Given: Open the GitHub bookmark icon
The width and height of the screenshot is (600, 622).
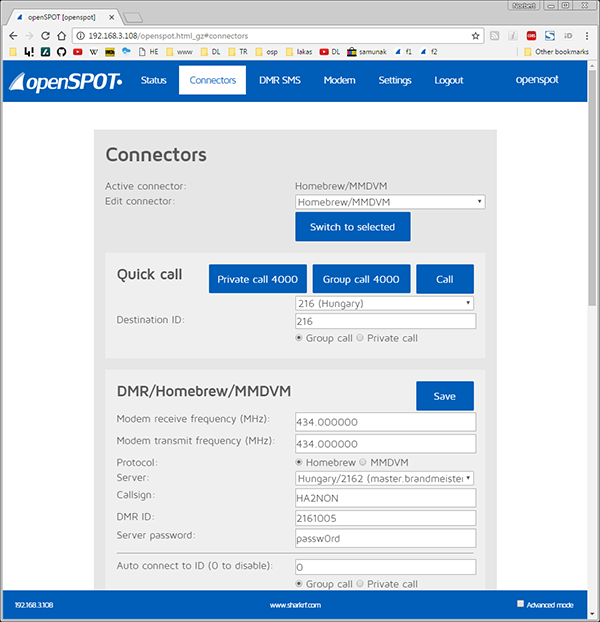Looking at the screenshot, I should 61,52.
